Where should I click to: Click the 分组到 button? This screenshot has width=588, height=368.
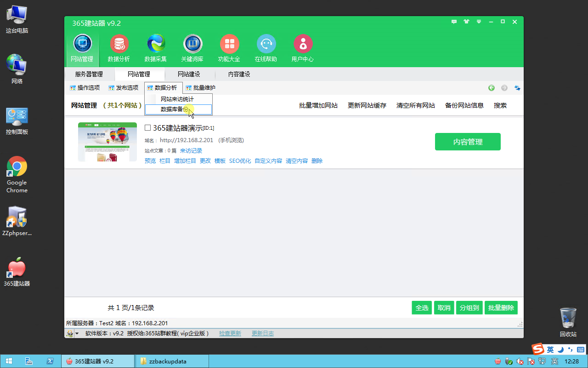tap(469, 308)
